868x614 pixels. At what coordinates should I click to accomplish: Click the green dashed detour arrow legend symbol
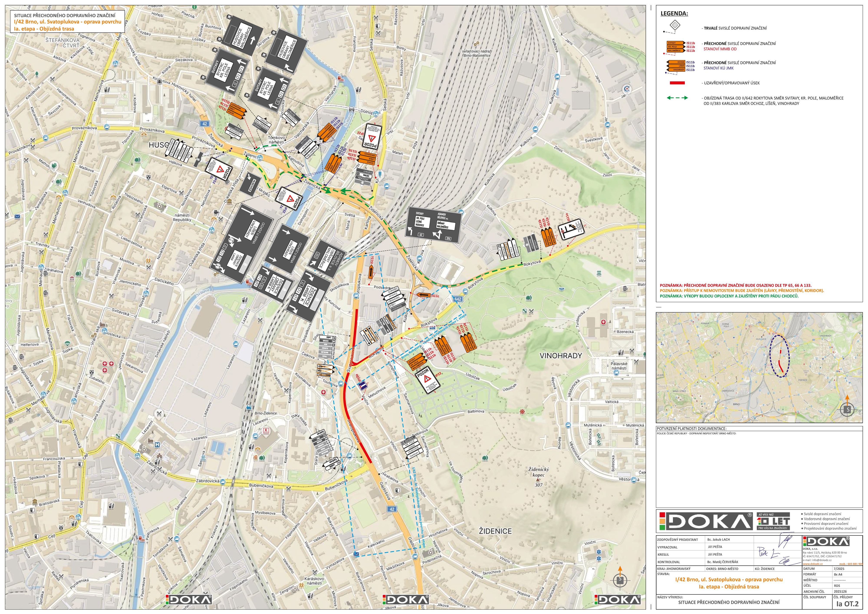pos(677,98)
